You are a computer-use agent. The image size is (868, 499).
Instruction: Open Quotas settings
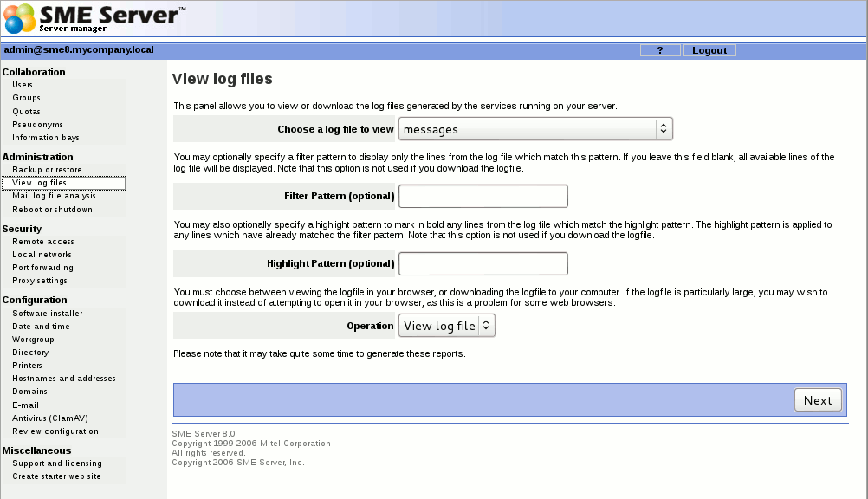click(26, 112)
